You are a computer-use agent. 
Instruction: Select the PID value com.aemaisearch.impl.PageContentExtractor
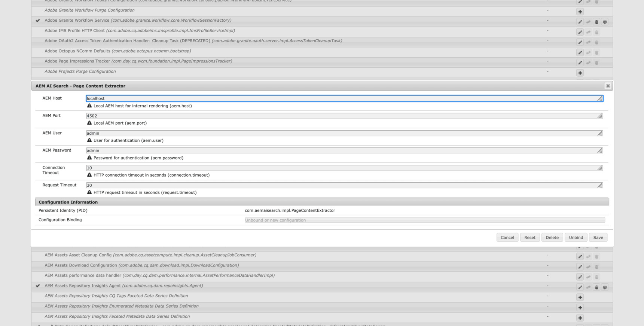click(x=290, y=210)
